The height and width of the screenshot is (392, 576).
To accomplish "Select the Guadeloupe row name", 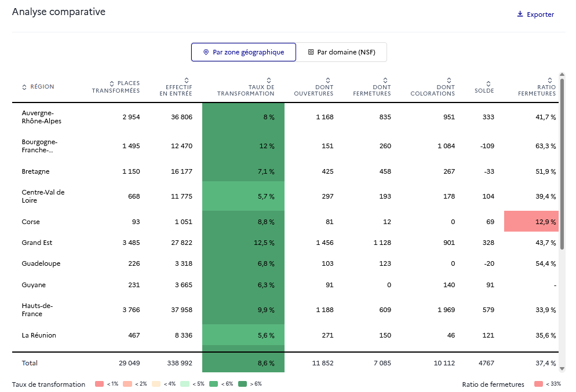I will (41, 263).
